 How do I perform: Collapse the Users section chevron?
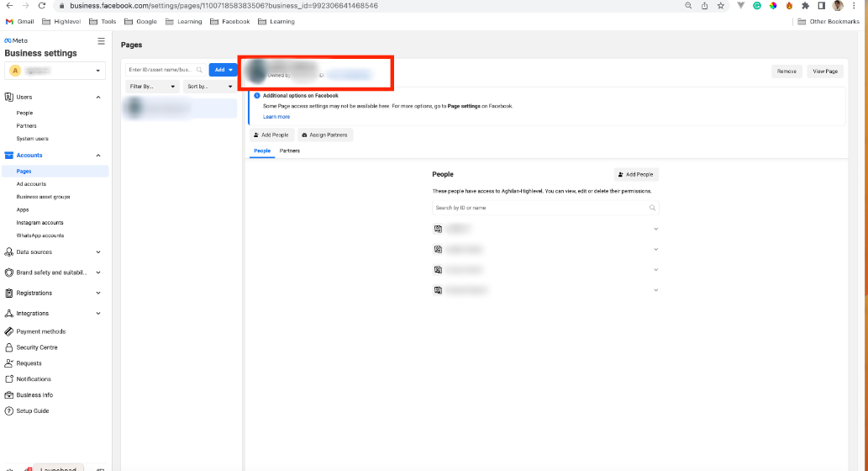click(98, 98)
